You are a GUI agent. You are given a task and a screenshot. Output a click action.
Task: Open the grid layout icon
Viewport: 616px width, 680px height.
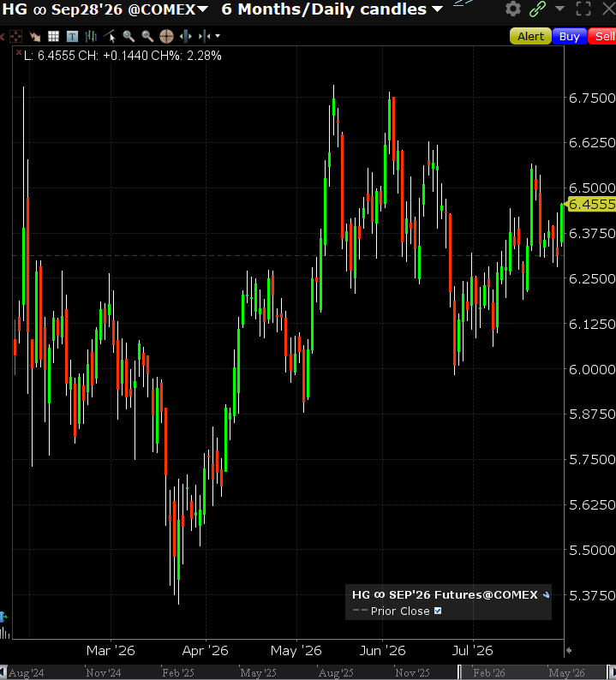point(53,37)
